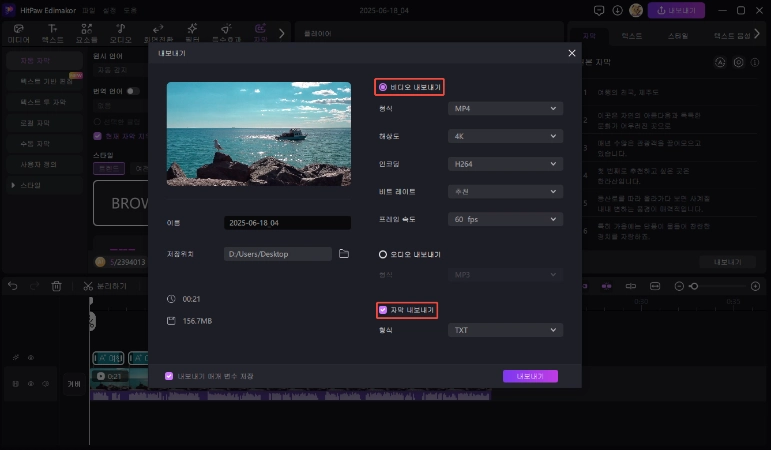Open the Text tool in the top toolbar
This screenshot has height=450, width=771.
click(x=53, y=33)
